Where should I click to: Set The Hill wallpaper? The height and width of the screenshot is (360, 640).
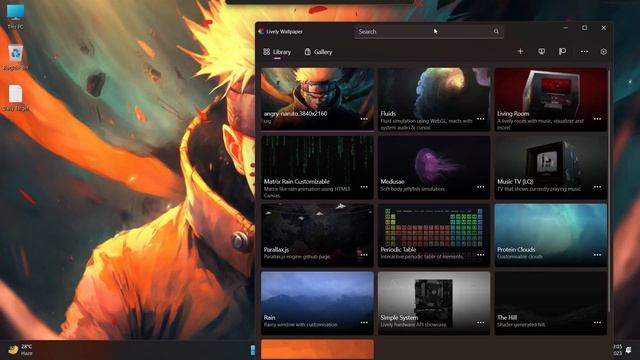click(551, 303)
